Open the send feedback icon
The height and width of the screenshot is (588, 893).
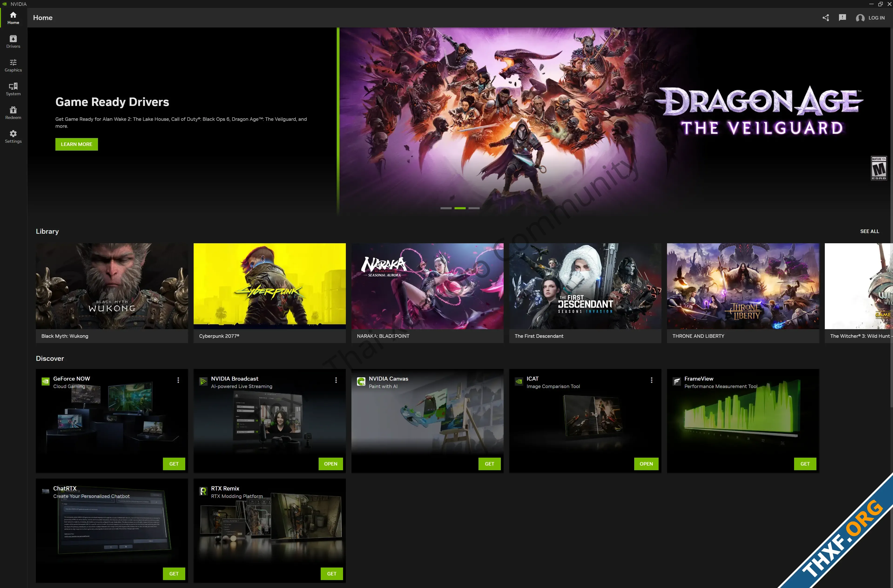[842, 18]
